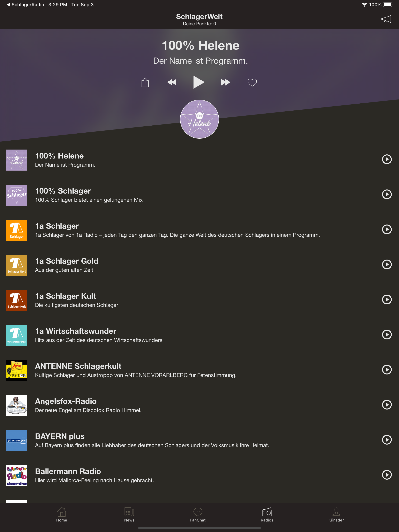Screen dimensions: 399x532
Task: Select the Ballermann Radio title
Action: [x=68, y=471]
